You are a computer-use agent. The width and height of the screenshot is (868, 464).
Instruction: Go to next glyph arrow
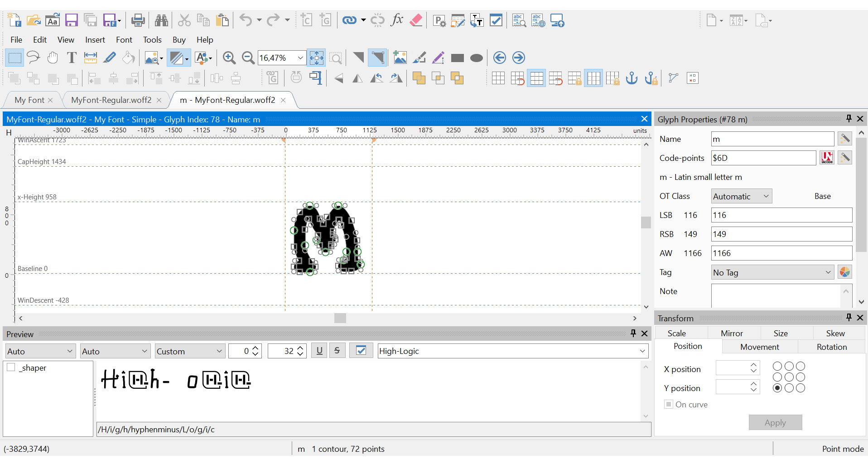pyautogui.click(x=519, y=58)
